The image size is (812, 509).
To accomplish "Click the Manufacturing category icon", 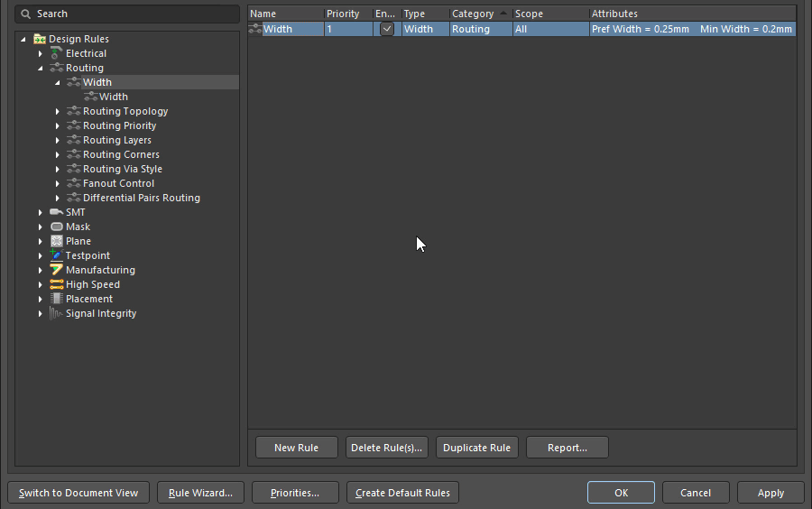I will 57,270.
